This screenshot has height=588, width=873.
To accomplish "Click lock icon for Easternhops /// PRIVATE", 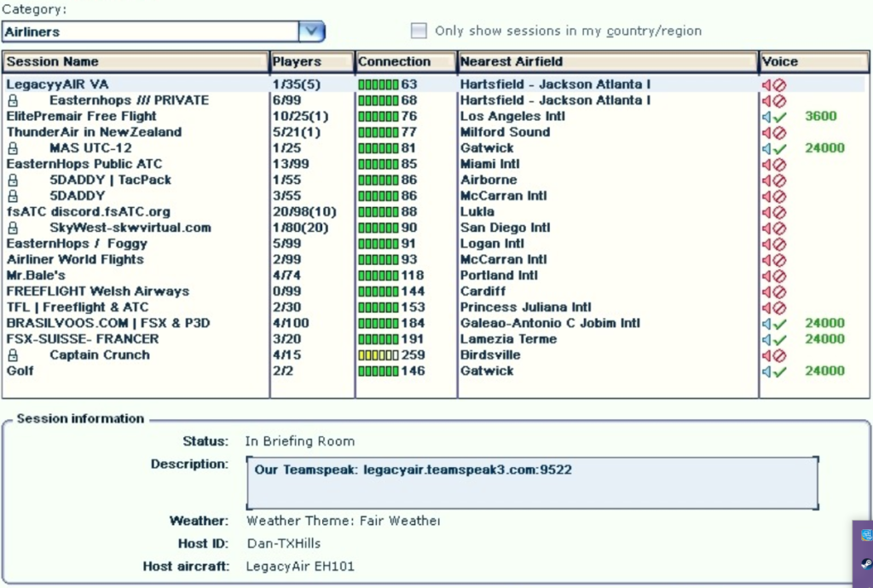I will click(x=13, y=101).
